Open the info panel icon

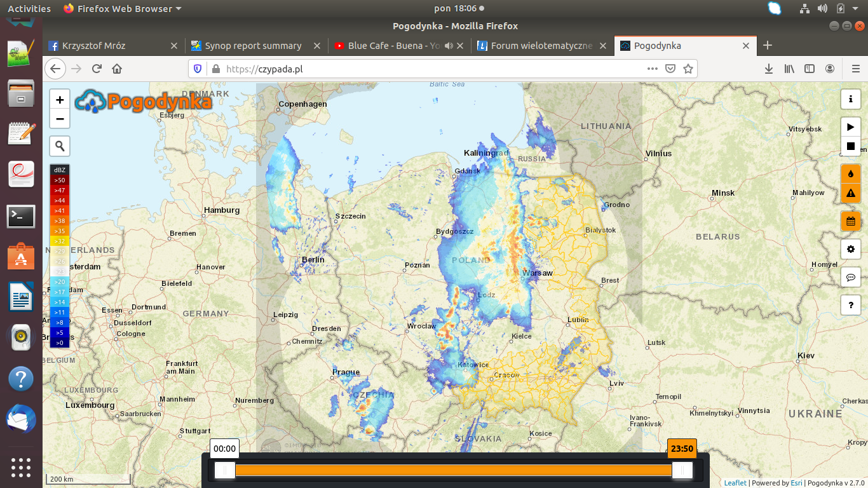point(850,99)
